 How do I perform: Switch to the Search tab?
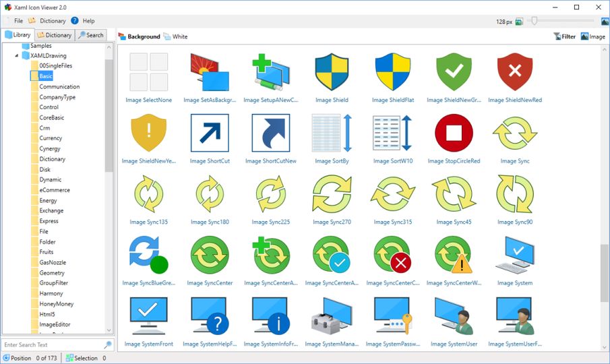[x=90, y=35]
